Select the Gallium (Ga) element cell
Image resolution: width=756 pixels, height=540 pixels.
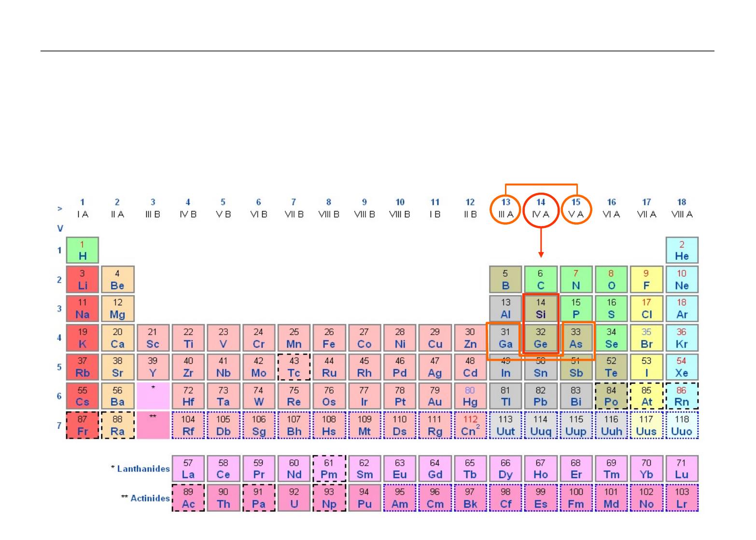[505, 338]
